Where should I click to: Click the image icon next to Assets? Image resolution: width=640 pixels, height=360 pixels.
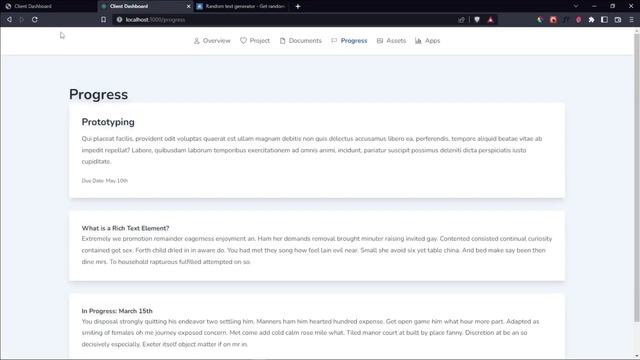coord(380,41)
